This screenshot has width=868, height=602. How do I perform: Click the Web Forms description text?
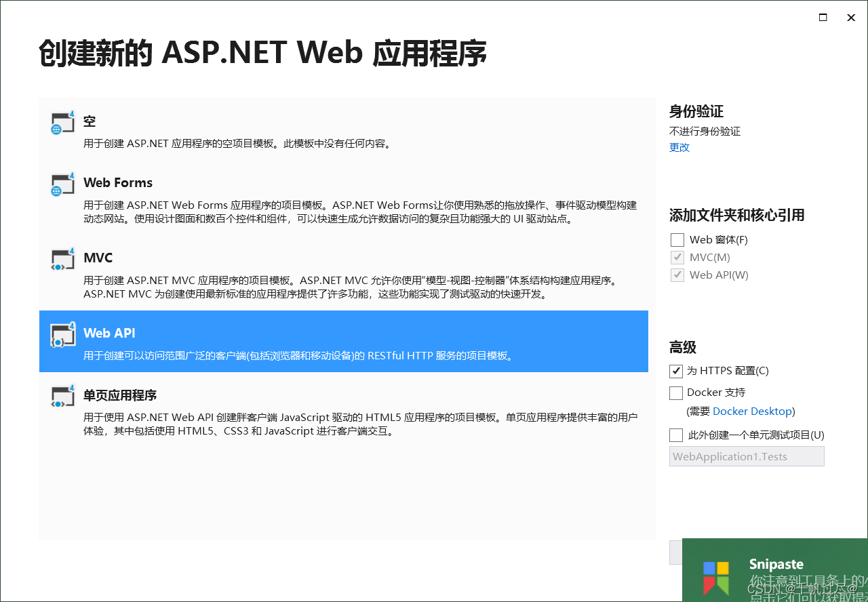point(360,212)
